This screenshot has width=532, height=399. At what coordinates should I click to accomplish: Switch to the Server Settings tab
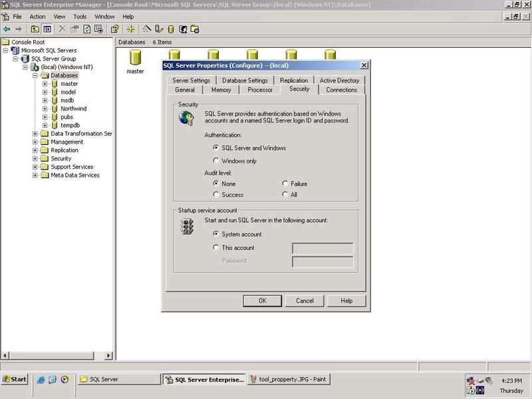click(191, 80)
